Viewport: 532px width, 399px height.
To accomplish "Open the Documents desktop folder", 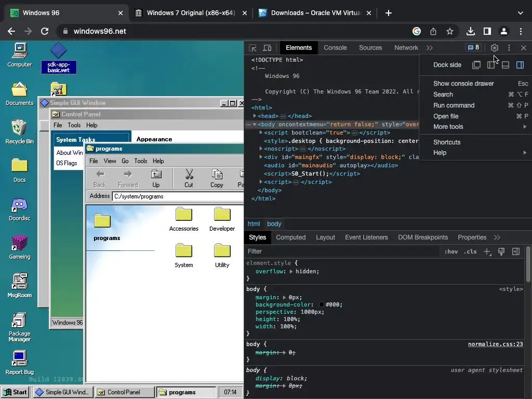I will (x=19, y=94).
